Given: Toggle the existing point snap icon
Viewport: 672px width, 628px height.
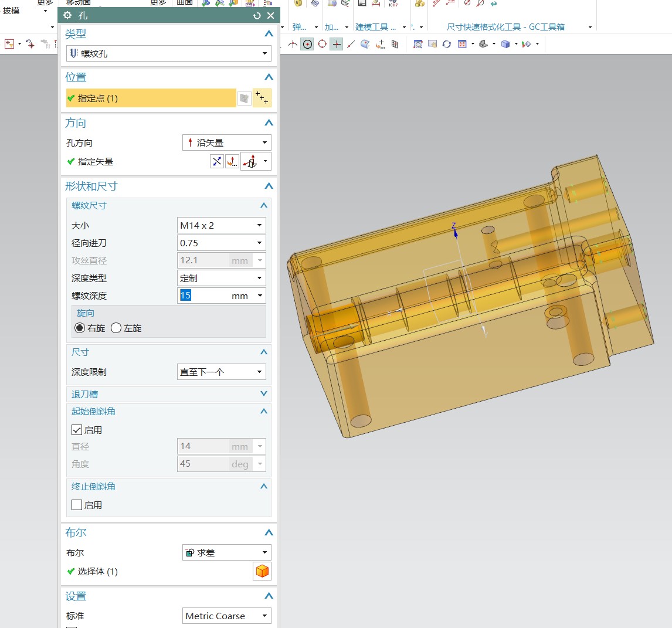Looking at the screenshot, I should point(337,44).
